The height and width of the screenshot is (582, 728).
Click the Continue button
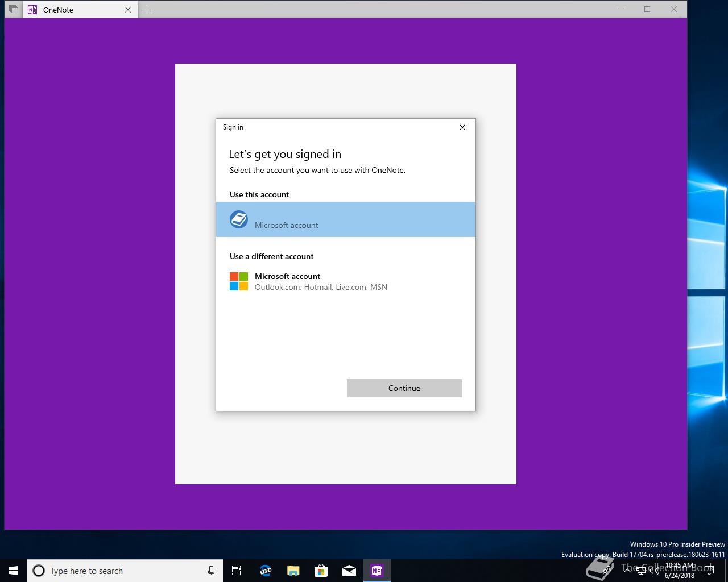(404, 388)
